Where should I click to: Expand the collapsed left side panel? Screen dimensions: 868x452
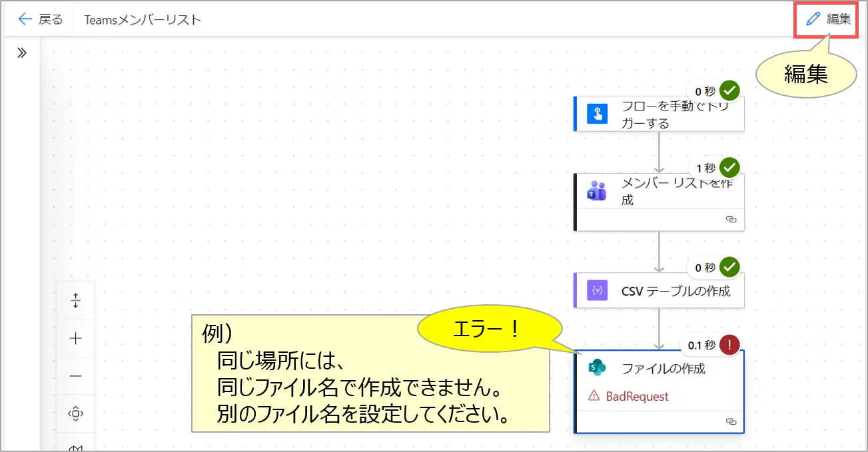point(21,53)
